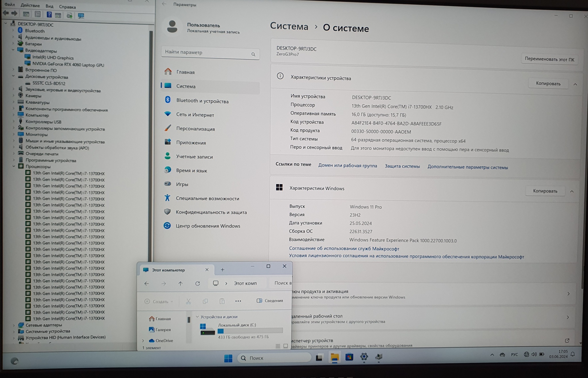Collapse the Процессоры tree node
The height and width of the screenshot is (378, 588).
[x=13, y=166]
